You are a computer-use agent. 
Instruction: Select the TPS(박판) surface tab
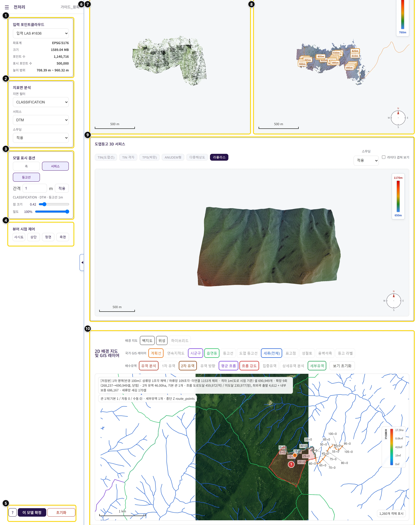149,157
